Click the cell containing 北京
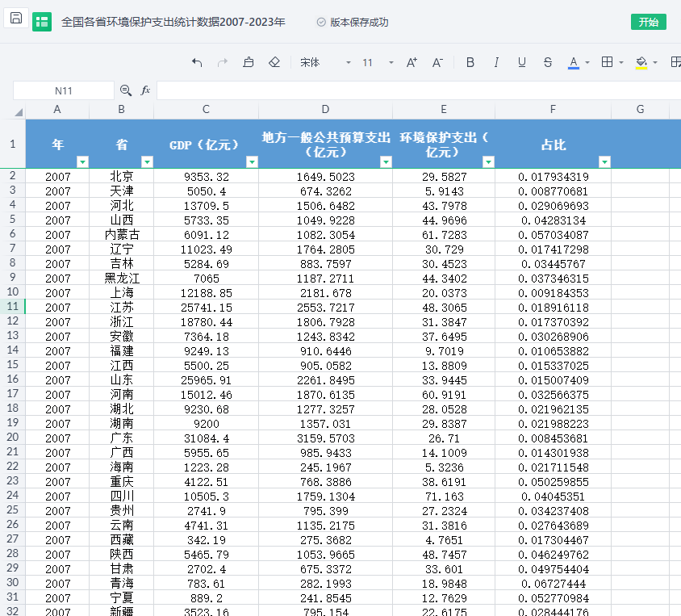Image resolution: width=681 pixels, height=616 pixels. coord(122,176)
